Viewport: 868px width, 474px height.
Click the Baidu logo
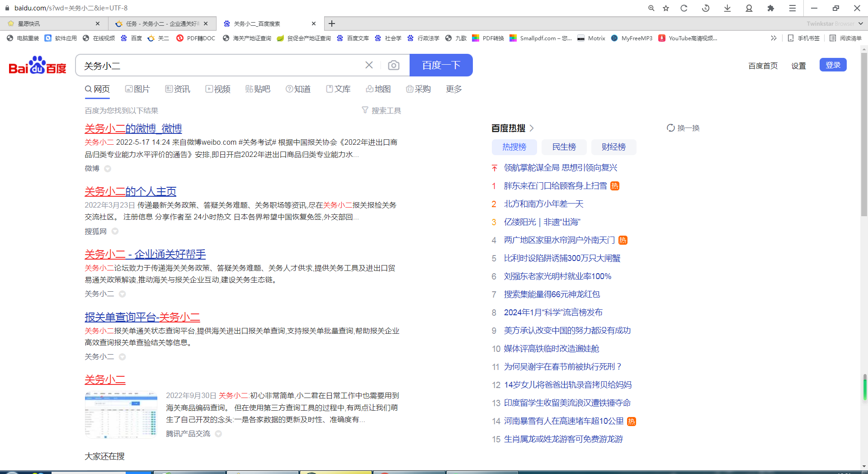[x=38, y=65]
